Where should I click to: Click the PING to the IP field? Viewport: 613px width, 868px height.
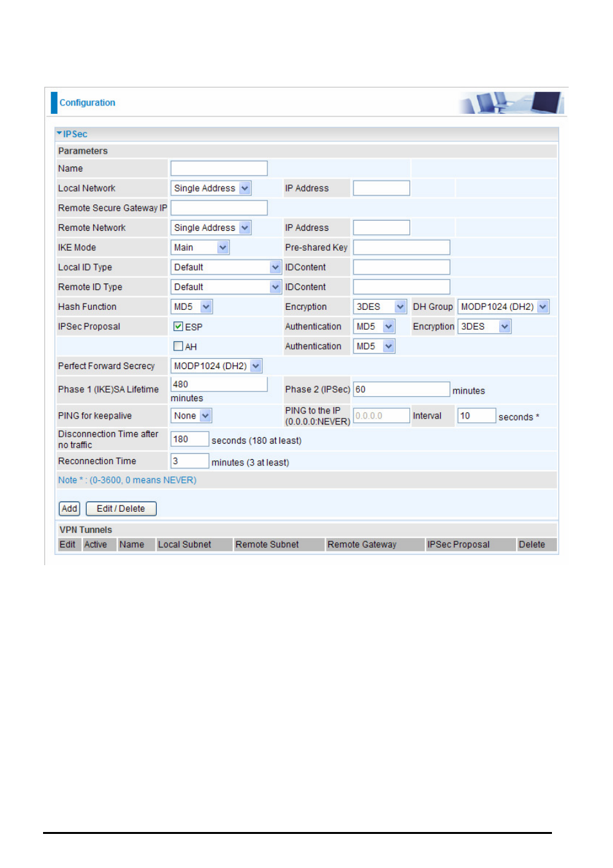382,415
